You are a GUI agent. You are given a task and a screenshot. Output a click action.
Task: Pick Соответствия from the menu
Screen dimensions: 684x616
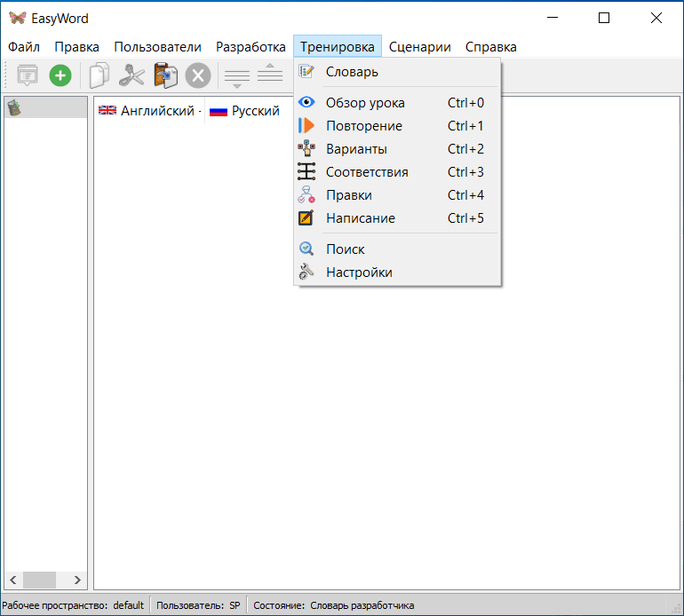click(x=397, y=172)
